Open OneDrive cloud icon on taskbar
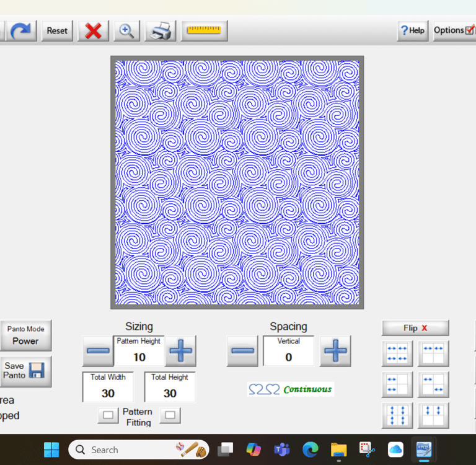 (395, 449)
